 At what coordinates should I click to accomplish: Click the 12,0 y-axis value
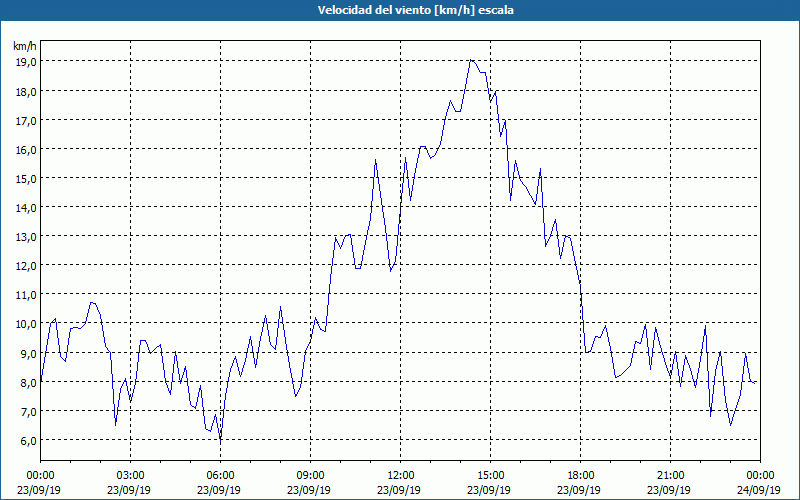(26, 266)
